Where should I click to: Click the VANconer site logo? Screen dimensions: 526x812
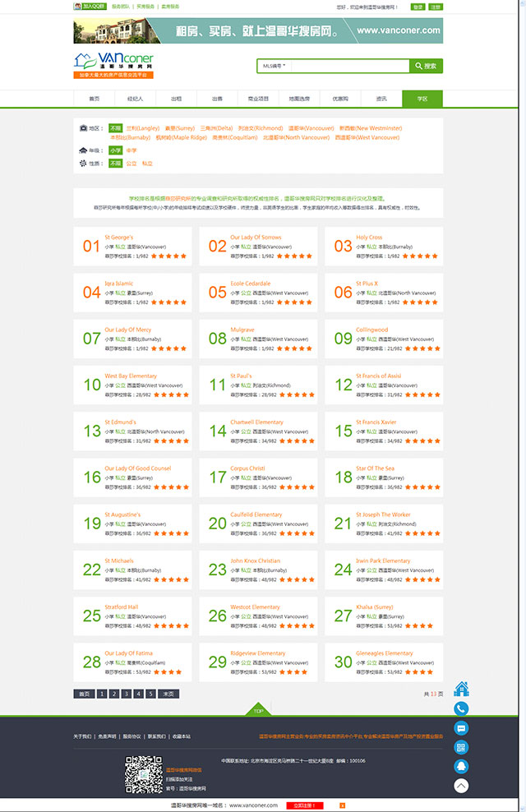(x=113, y=61)
